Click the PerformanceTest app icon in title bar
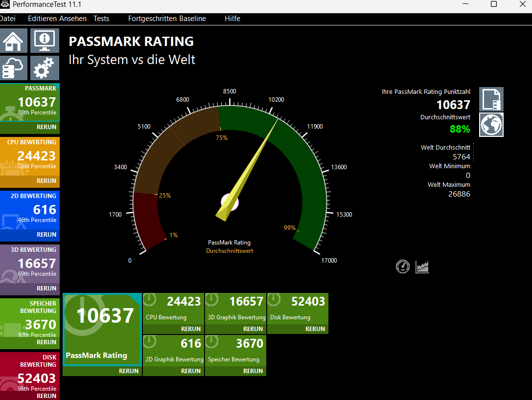This screenshot has height=400, width=532. point(5,4)
